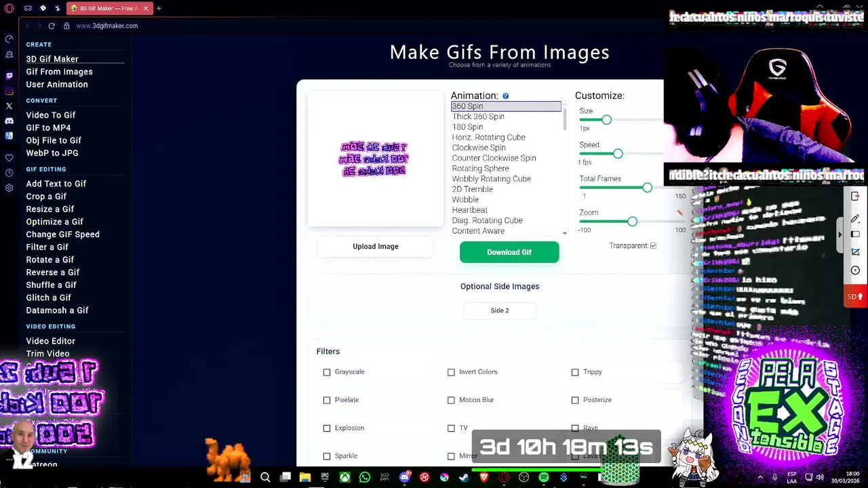This screenshot has height=488, width=868.
Task: Adjust the Speed slider handle
Action: point(618,154)
